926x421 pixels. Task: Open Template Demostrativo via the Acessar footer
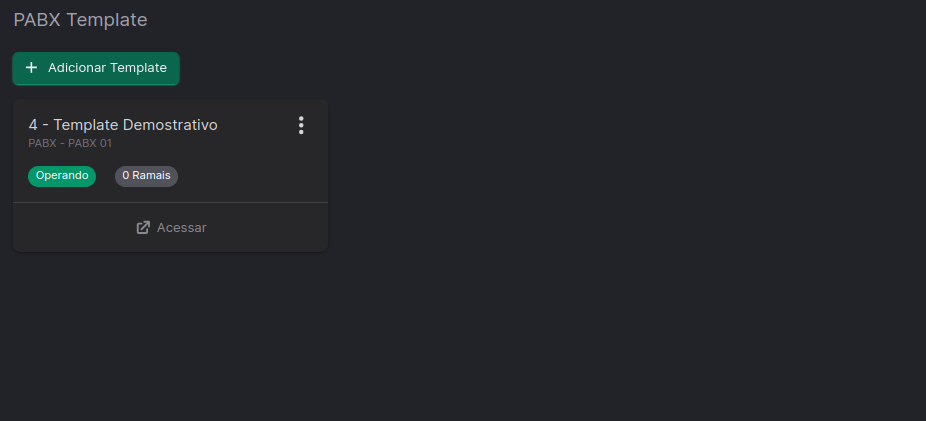pyautogui.click(x=171, y=228)
